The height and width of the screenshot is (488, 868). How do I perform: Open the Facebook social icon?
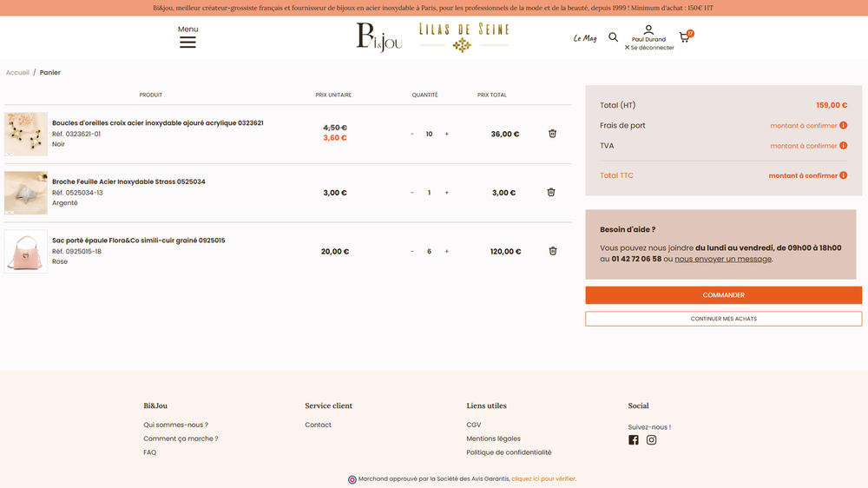click(634, 440)
